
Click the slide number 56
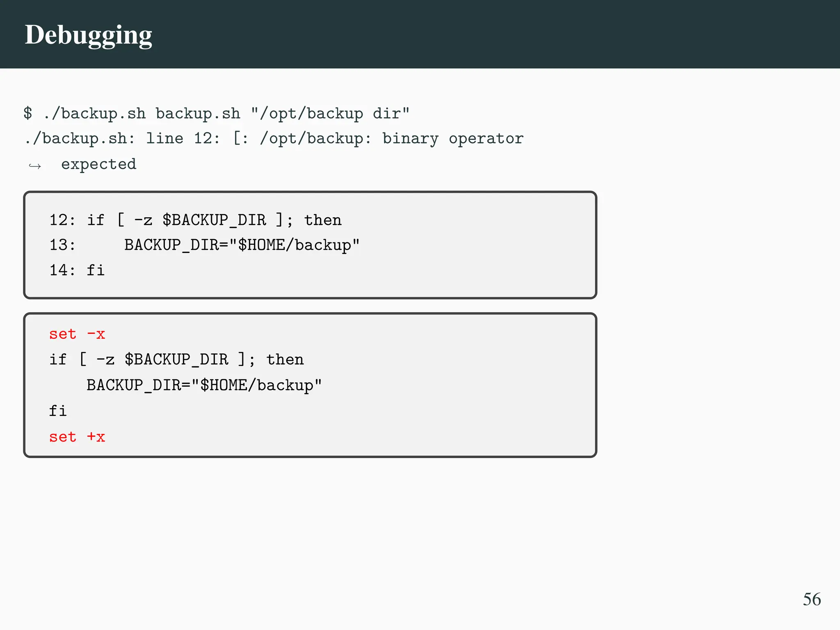(811, 599)
